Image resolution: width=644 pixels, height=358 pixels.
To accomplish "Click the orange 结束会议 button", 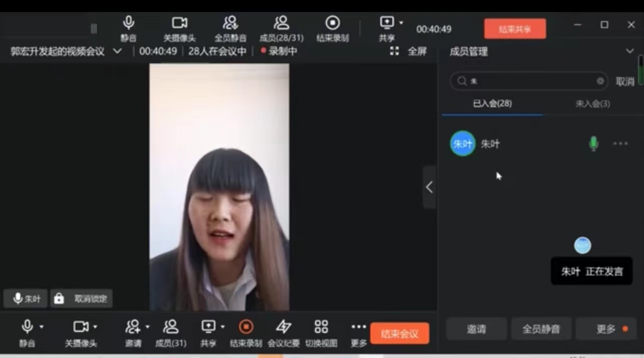I will (399, 333).
